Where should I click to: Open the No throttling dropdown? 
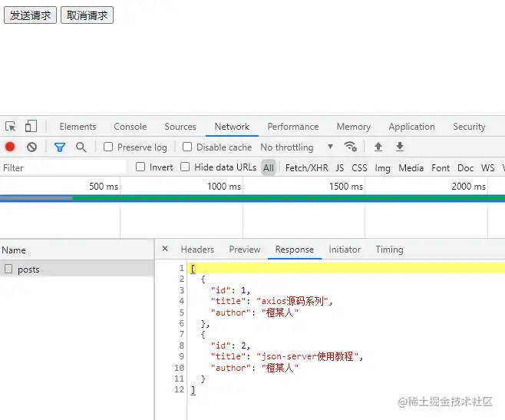pos(296,147)
